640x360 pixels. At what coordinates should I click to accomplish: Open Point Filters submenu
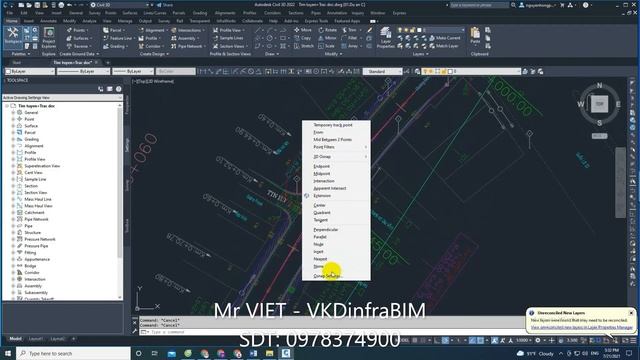pyautogui.click(x=336, y=147)
